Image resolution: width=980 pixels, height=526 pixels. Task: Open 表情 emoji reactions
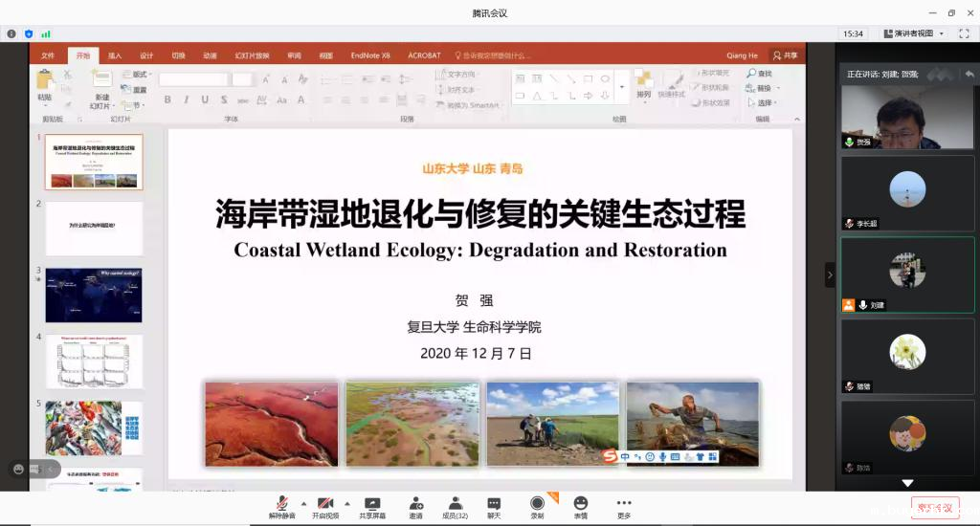click(581, 506)
